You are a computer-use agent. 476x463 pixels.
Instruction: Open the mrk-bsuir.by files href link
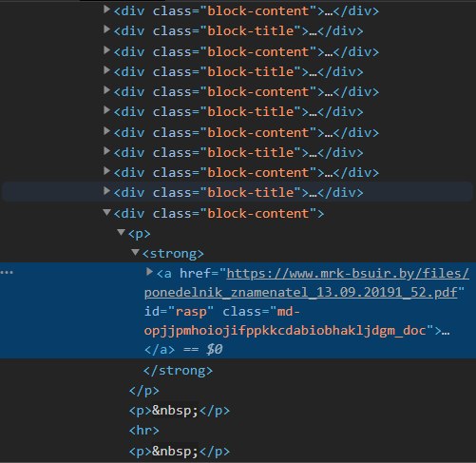coord(348,274)
